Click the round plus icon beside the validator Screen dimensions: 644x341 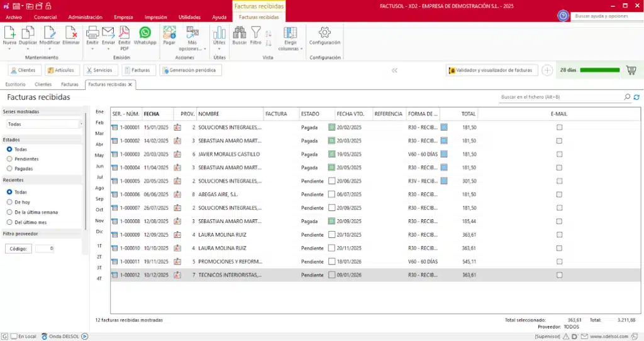pos(547,70)
